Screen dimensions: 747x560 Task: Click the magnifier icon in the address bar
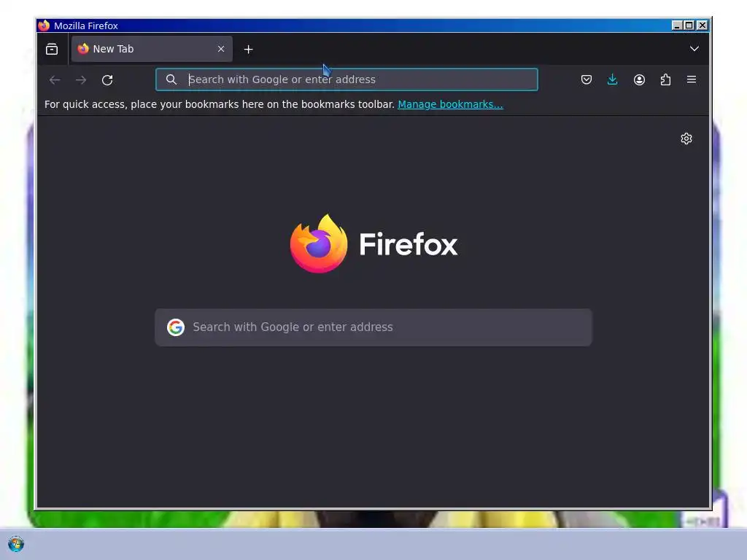click(171, 79)
